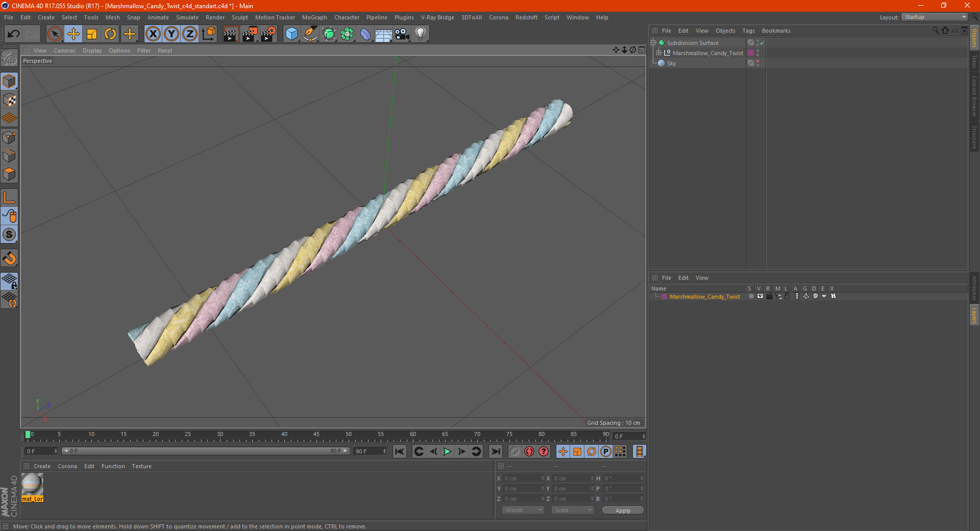The width and height of the screenshot is (980, 531).
Task: Open the Content Browser side tab
Action: pos(974,96)
